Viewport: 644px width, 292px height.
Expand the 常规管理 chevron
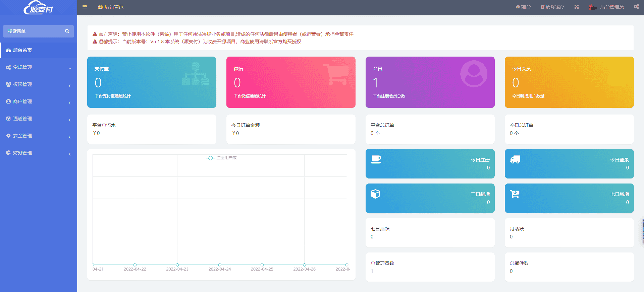coord(70,68)
